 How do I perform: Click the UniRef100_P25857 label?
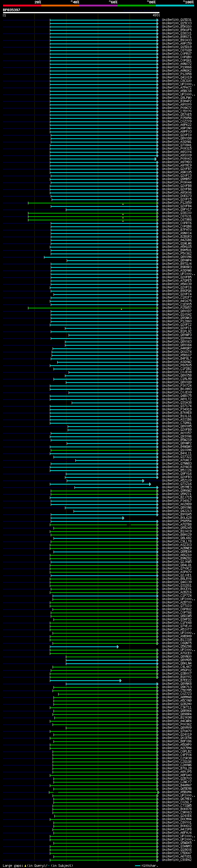176,308
